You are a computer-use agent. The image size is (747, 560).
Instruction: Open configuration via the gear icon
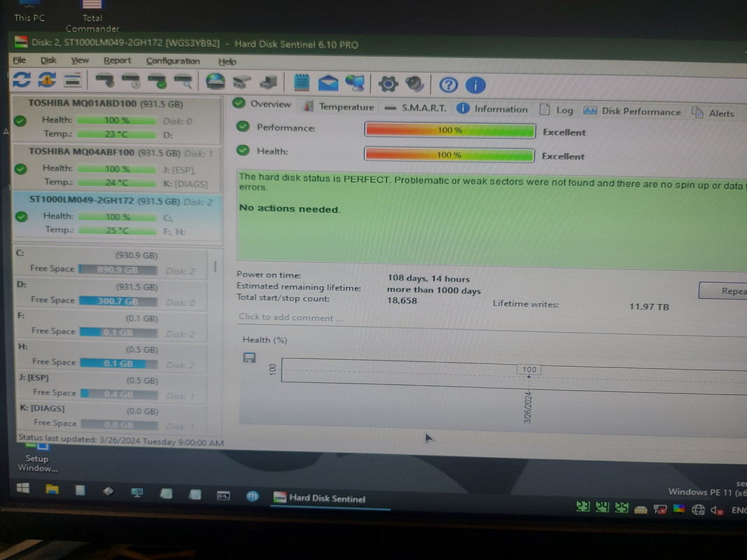(388, 84)
